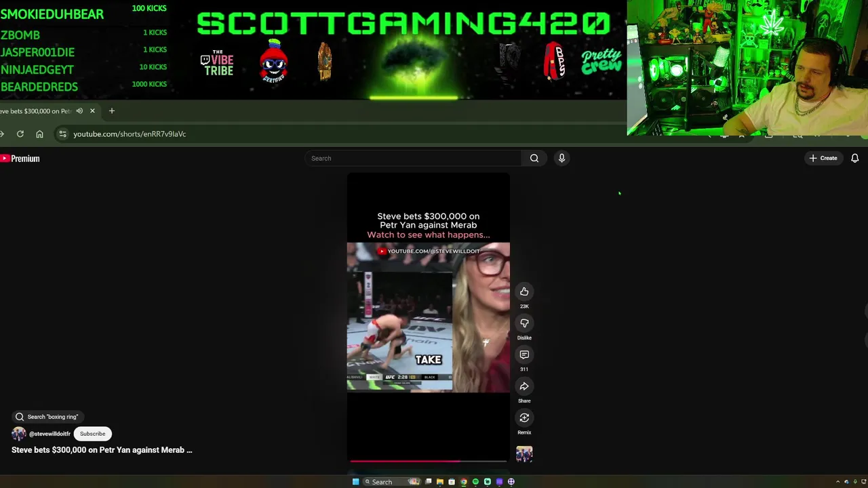
Task: Click the BEARDEDREDS leaderboard name
Action: [x=39, y=87]
